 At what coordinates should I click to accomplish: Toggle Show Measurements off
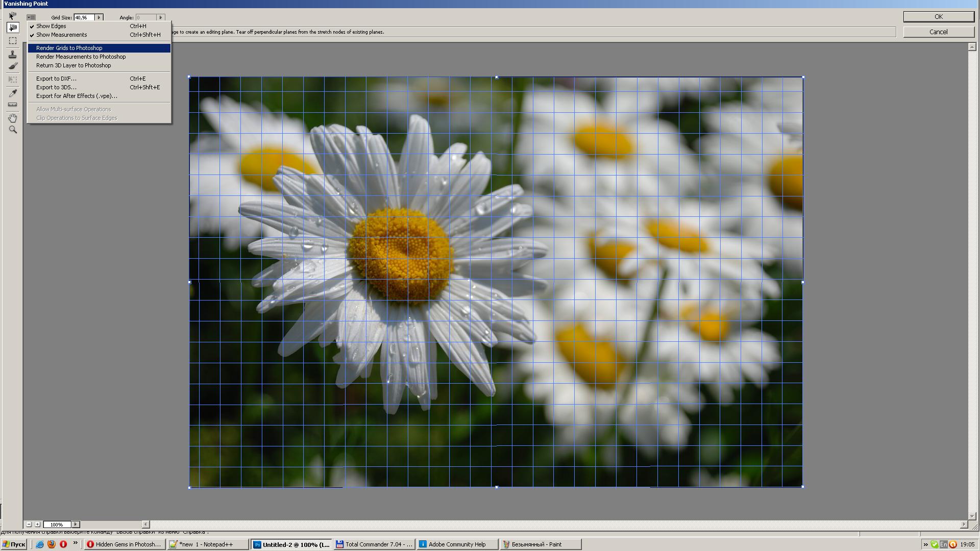point(61,35)
